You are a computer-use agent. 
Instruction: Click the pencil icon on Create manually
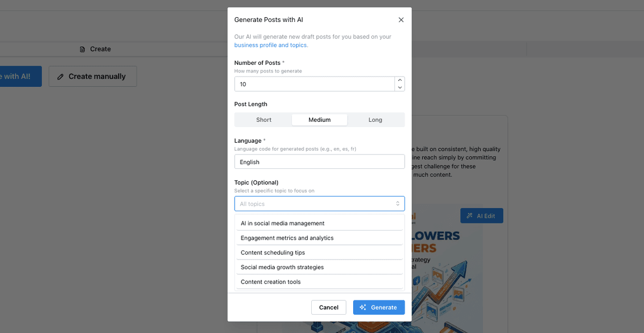pyautogui.click(x=61, y=76)
